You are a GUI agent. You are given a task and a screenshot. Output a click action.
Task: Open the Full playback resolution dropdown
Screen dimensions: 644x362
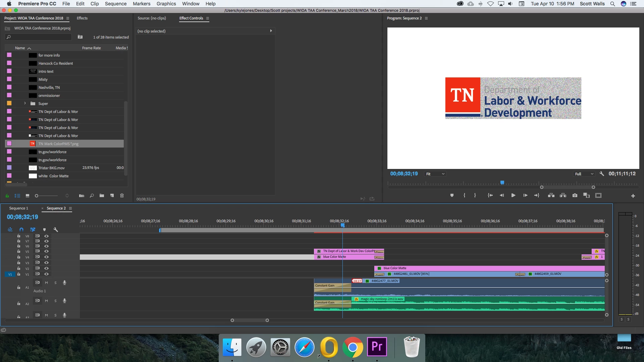pos(584,174)
